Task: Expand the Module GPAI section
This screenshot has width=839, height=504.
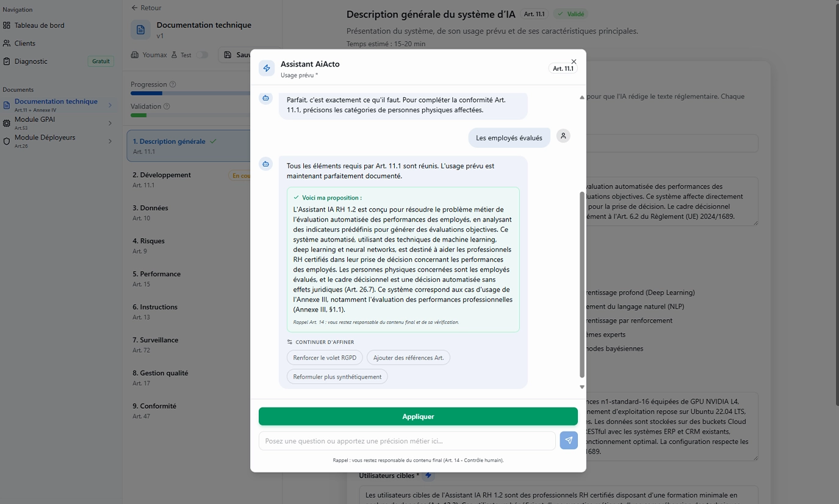Action: click(110, 123)
